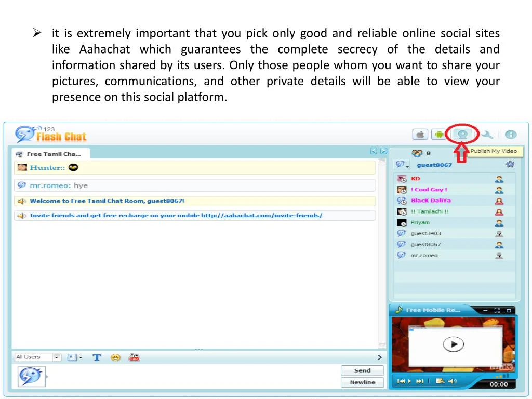Select "mr.romeo" in the user list
Image resolution: width=532 pixels, height=399 pixels.
click(424, 256)
